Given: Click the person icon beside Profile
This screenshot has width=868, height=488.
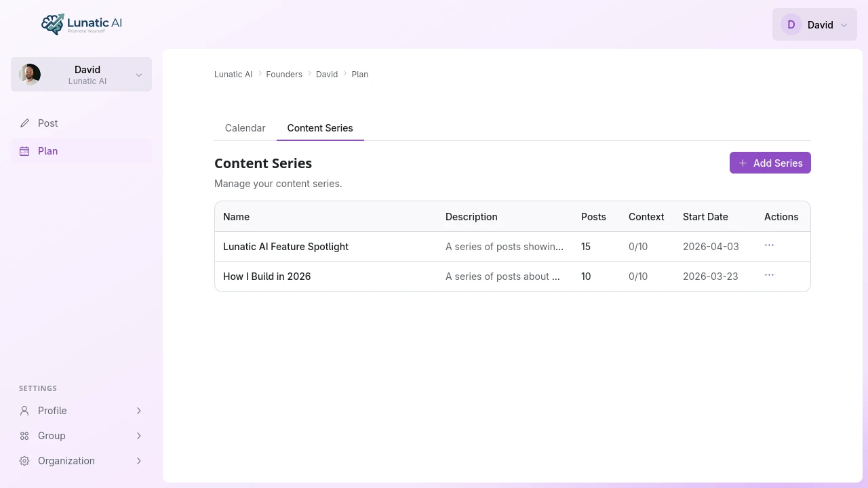Looking at the screenshot, I should point(24,411).
